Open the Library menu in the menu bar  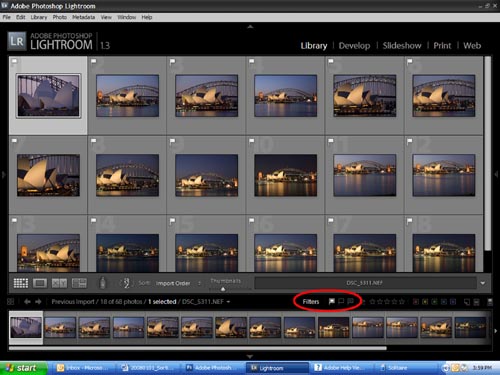[x=39, y=17]
